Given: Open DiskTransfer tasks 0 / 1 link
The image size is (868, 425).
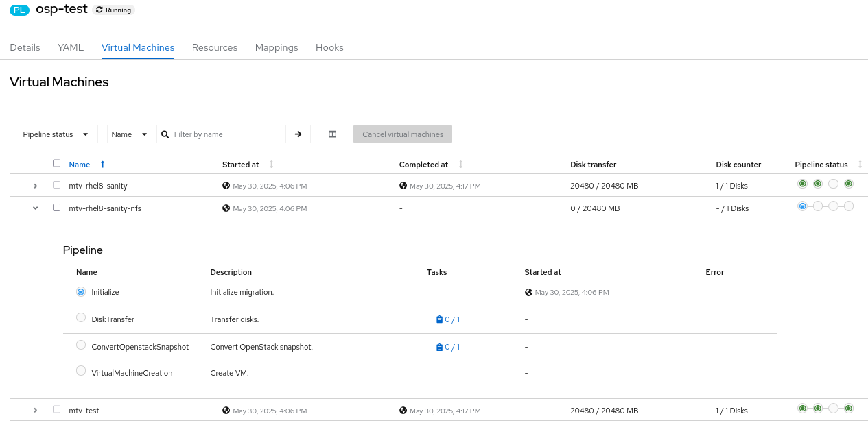Looking at the screenshot, I should click(448, 319).
